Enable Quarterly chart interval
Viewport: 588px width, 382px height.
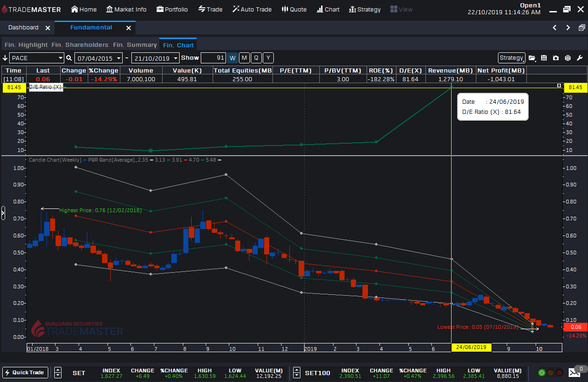point(256,58)
